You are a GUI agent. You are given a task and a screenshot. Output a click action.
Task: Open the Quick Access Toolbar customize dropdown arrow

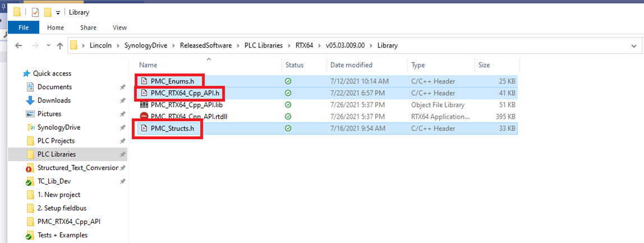(x=58, y=13)
